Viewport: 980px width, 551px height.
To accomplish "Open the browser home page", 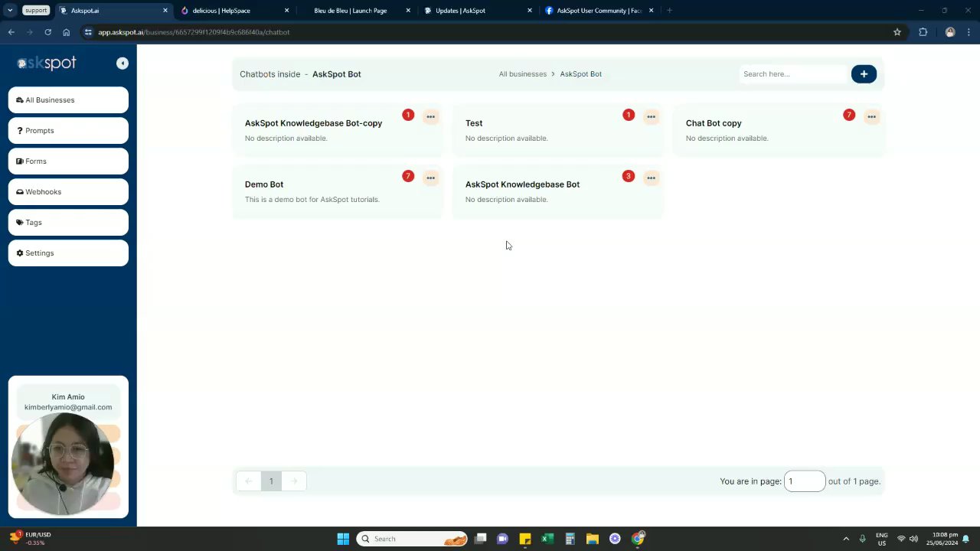I will [66, 32].
